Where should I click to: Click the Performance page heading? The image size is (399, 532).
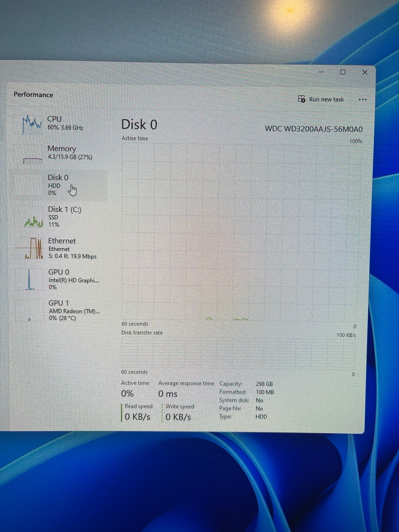33,95
